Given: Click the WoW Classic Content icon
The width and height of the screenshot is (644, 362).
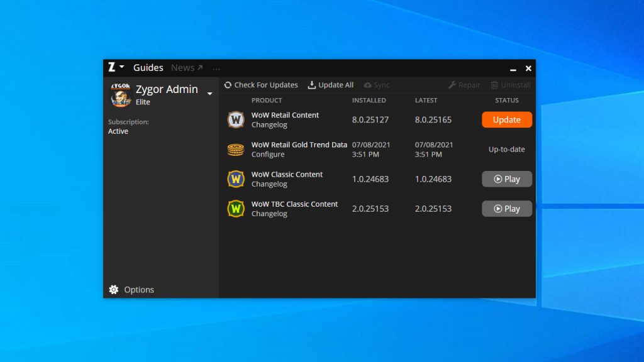Looking at the screenshot, I should pyautogui.click(x=236, y=179).
